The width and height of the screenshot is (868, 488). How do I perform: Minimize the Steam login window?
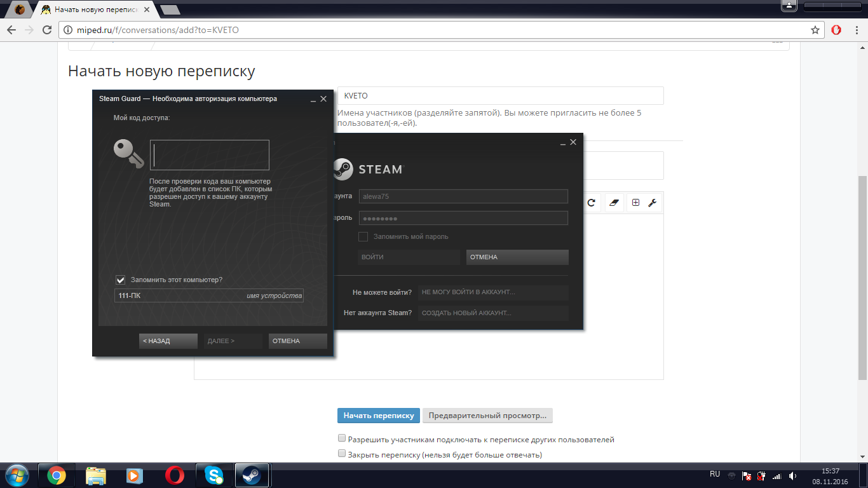coord(562,142)
